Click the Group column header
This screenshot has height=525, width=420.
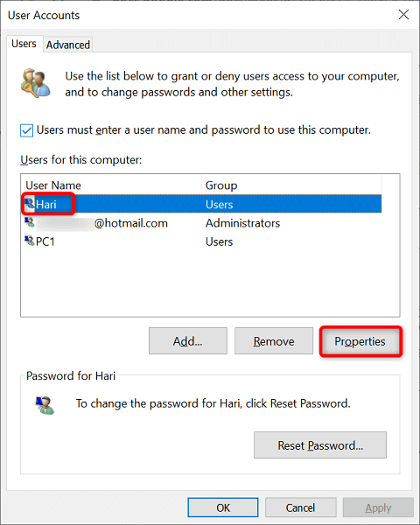(x=291, y=185)
